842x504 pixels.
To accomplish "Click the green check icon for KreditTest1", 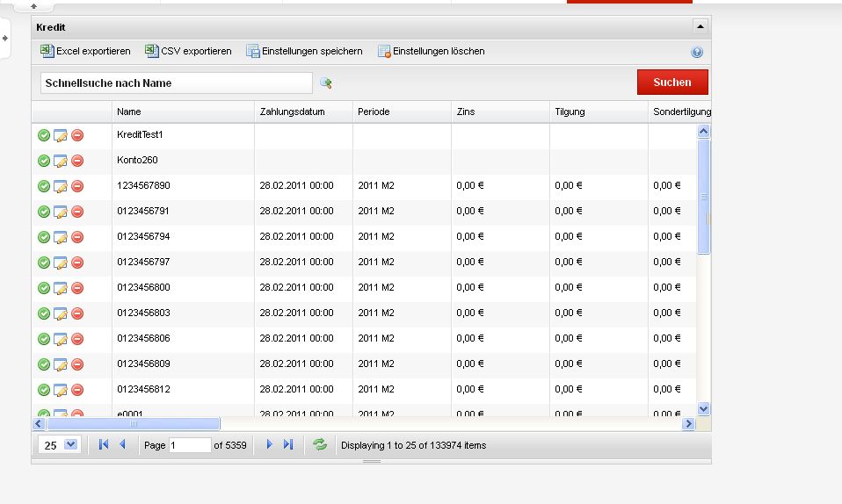I will 44,135.
